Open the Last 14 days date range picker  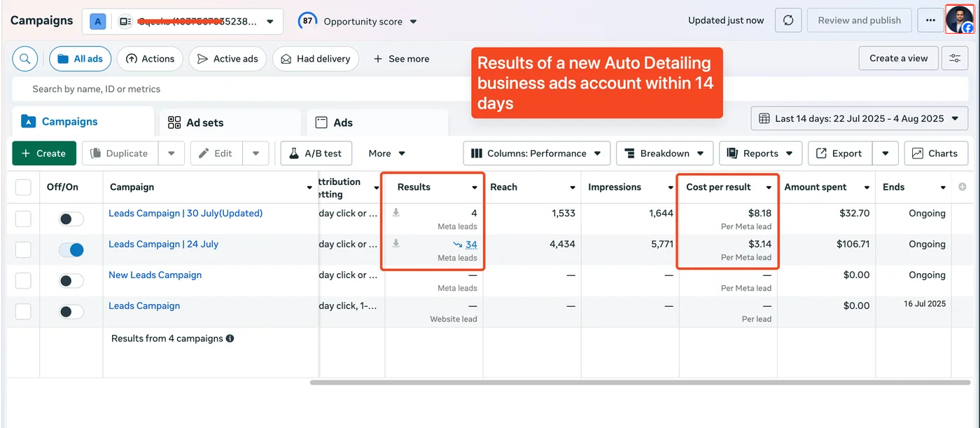point(860,118)
